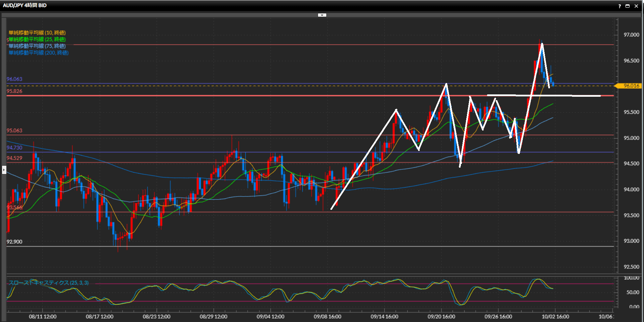Maximize the AUD/JPY chart window
This screenshot has width=644, height=322.
(x=628, y=6)
